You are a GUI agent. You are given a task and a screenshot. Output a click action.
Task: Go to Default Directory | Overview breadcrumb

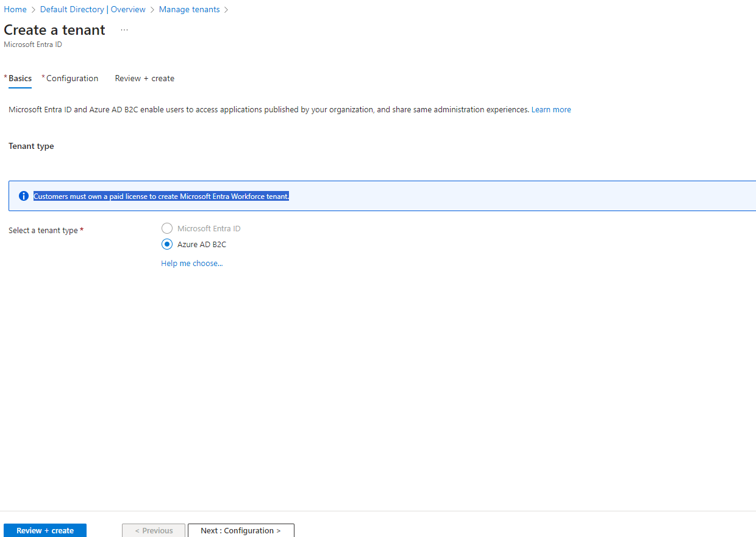pyautogui.click(x=93, y=9)
